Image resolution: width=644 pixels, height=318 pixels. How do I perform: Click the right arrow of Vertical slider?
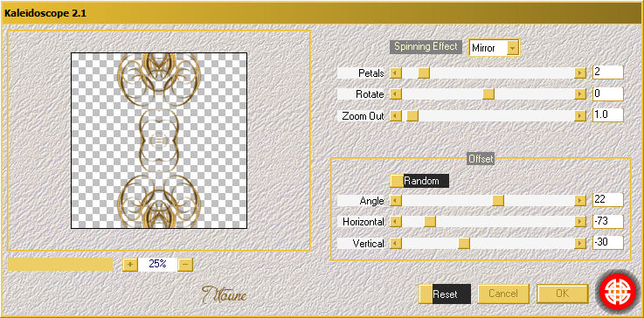pyautogui.click(x=580, y=244)
